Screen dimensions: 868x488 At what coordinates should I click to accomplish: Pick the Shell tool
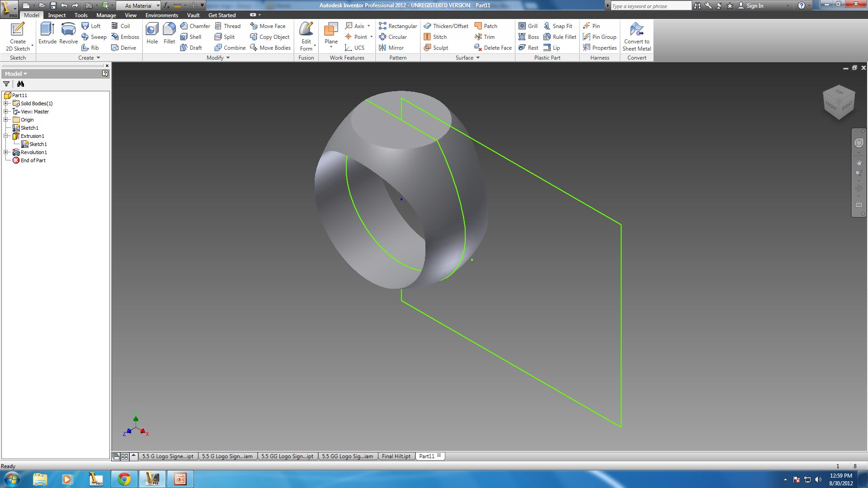point(190,37)
